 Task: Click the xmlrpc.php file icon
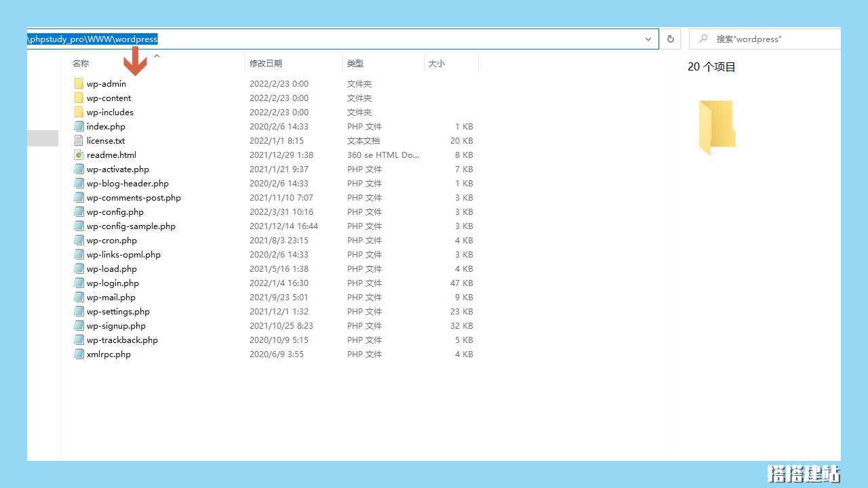tap(79, 354)
